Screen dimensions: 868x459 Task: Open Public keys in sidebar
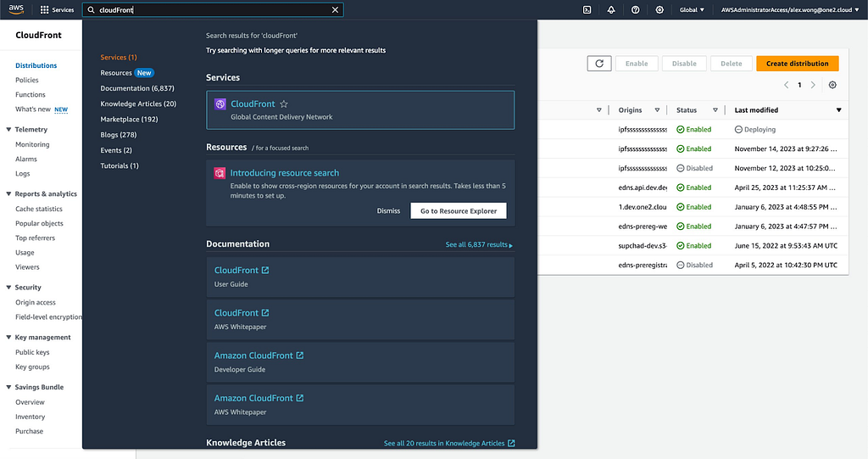(33, 352)
